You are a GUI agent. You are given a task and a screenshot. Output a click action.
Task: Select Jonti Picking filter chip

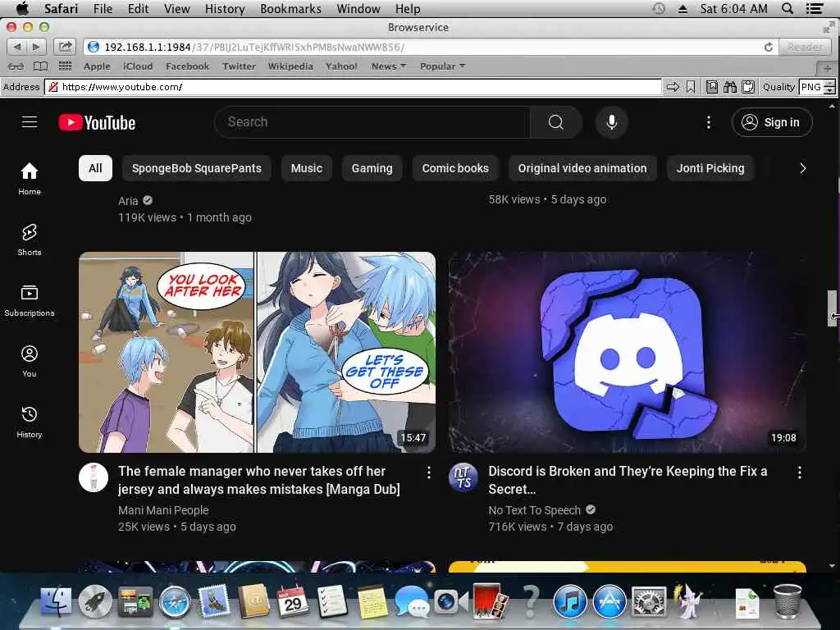click(x=710, y=168)
